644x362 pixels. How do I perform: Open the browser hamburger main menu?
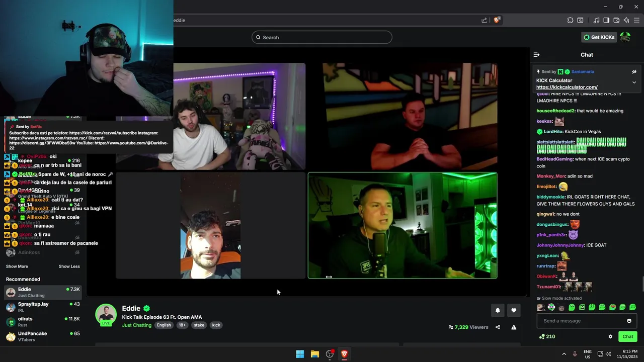tap(636, 20)
